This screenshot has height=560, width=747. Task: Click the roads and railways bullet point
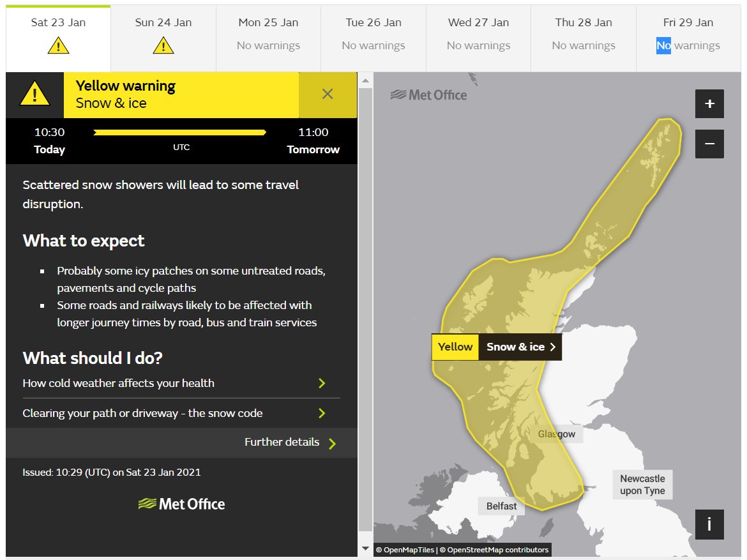click(186, 314)
